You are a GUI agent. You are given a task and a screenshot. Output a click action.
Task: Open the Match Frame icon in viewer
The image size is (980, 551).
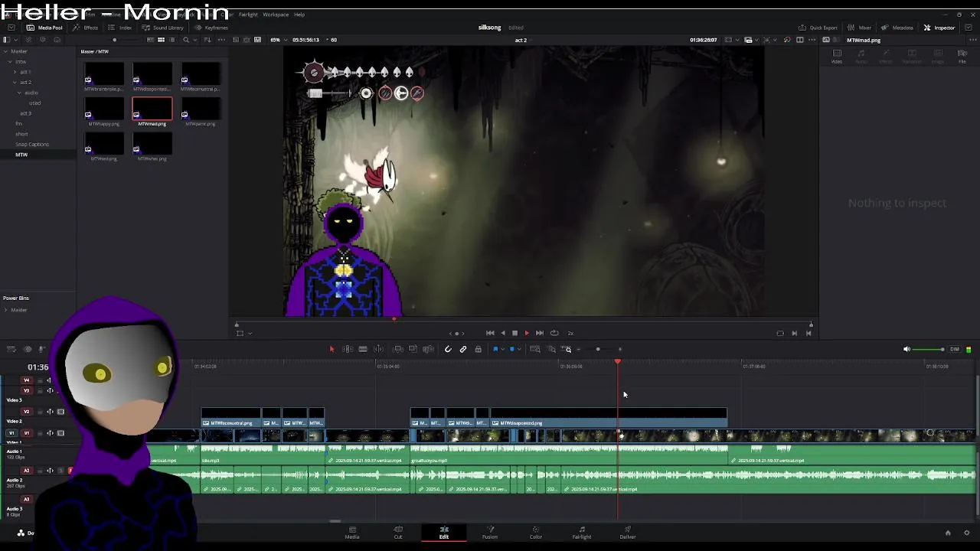[x=780, y=333]
